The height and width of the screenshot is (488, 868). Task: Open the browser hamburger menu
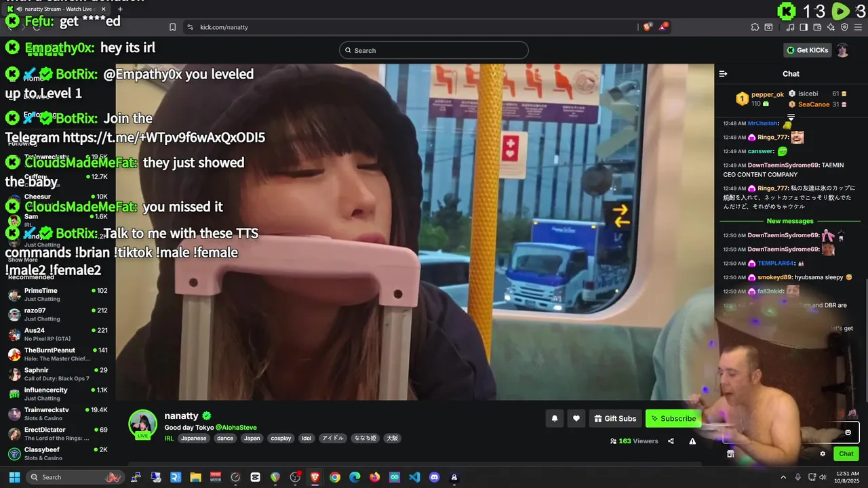(x=858, y=27)
